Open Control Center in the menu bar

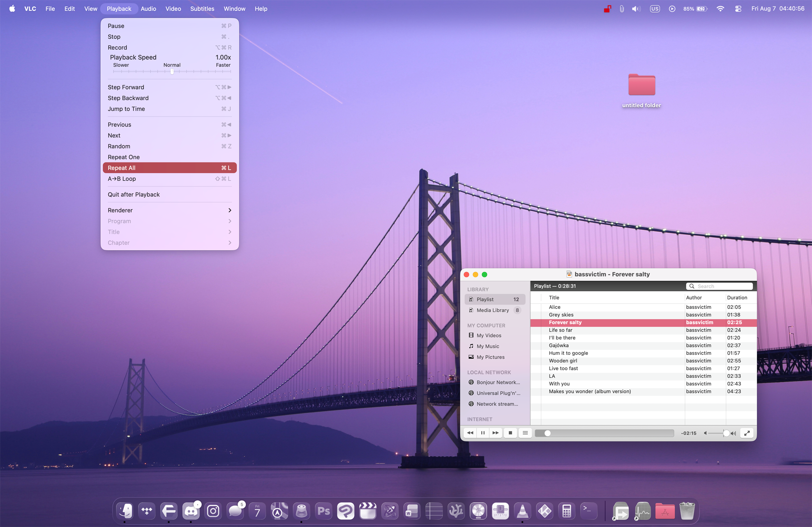(x=738, y=9)
